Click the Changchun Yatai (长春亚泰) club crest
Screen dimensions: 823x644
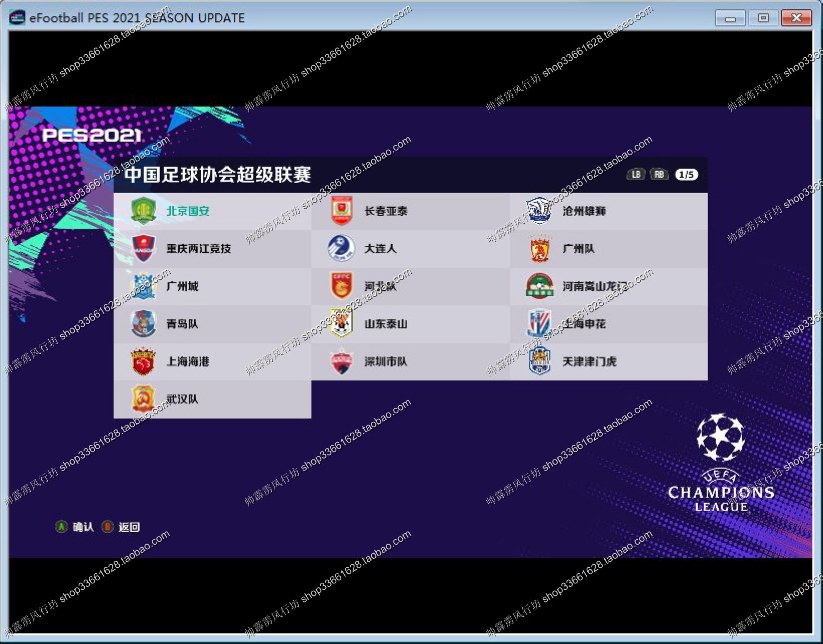342,211
